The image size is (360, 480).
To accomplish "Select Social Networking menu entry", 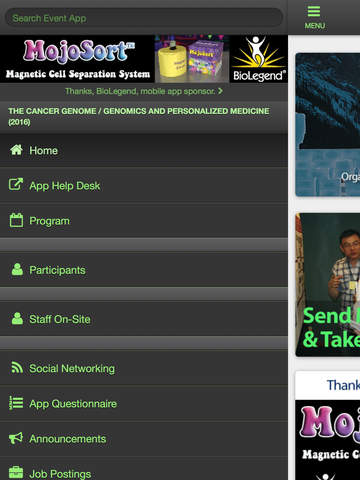I will (x=144, y=368).
